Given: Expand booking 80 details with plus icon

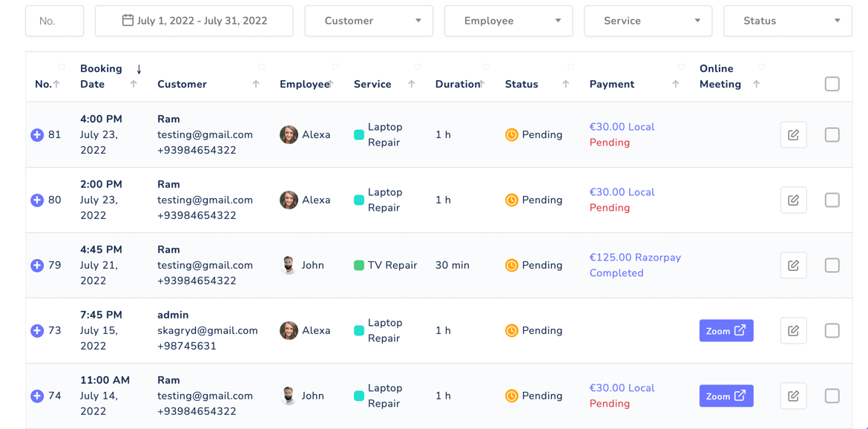Looking at the screenshot, I should tap(37, 200).
